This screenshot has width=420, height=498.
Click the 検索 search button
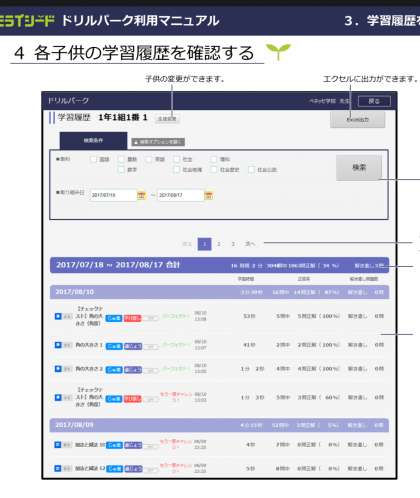[x=359, y=168]
